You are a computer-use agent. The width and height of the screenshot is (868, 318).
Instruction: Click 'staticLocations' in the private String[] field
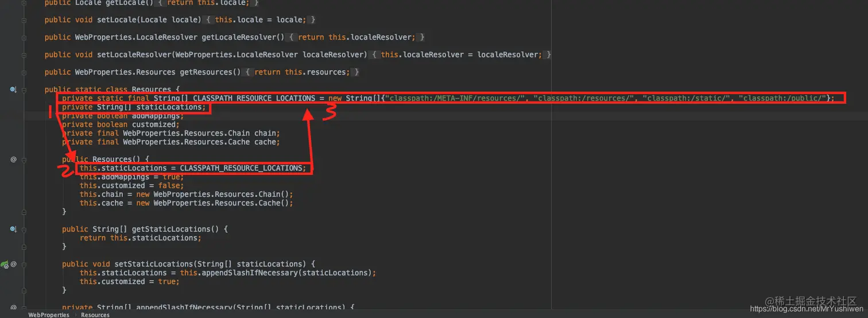tap(169, 107)
